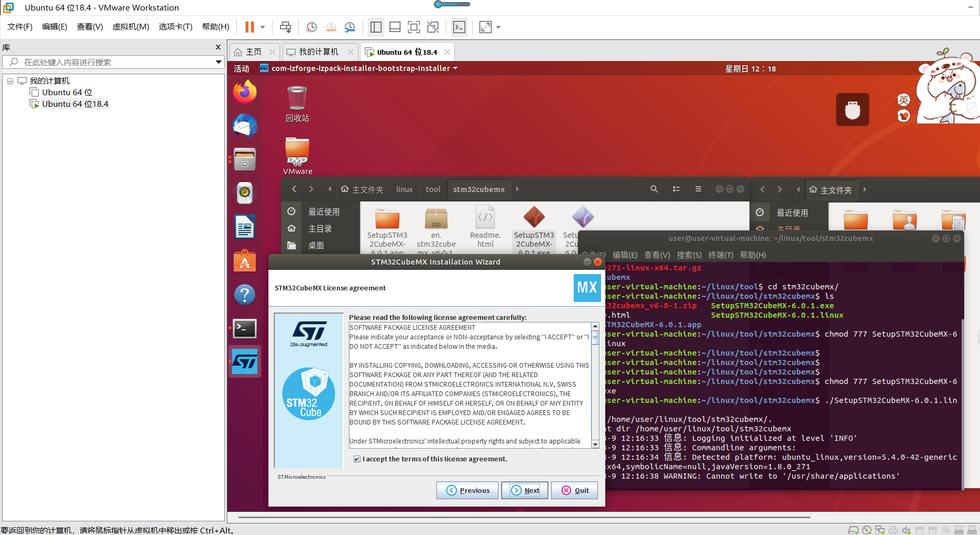The image size is (980, 535).
Task: Select the Trash (回收站) desktop icon
Action: pyautogui.click(x=297, y=104)
